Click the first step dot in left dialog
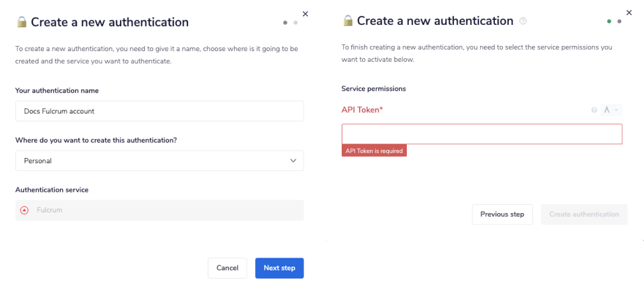This screenshot has width=644, height=294. pos(285,22)
